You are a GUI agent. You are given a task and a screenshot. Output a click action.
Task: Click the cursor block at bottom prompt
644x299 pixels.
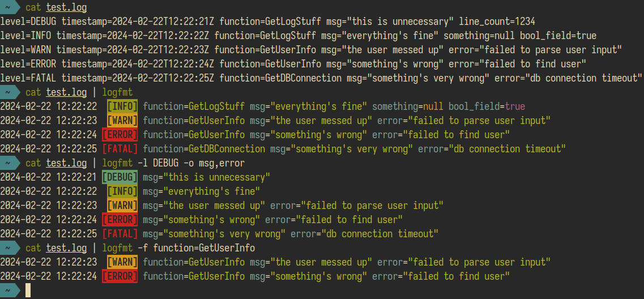point(28,291)
